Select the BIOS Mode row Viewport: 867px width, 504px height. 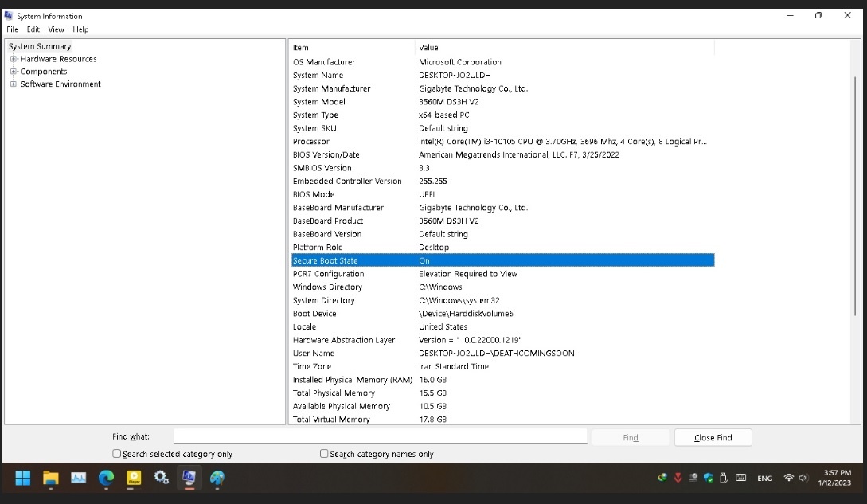coord(502,195)
